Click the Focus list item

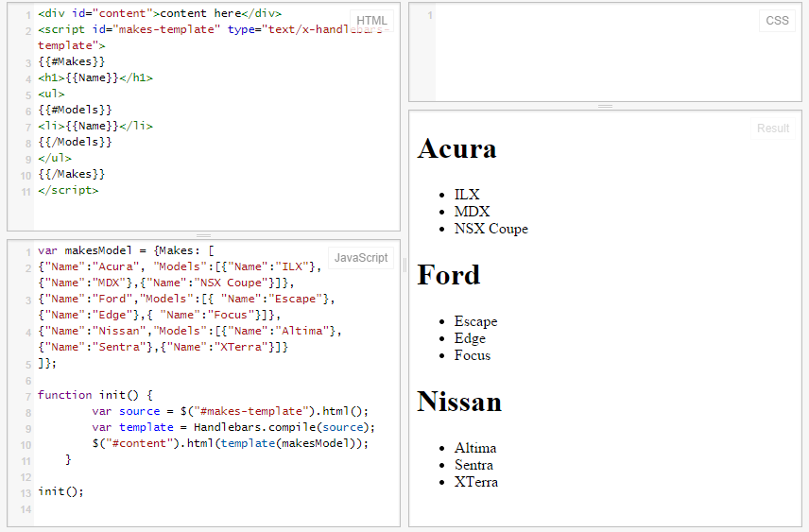click(x=473, y=355)
